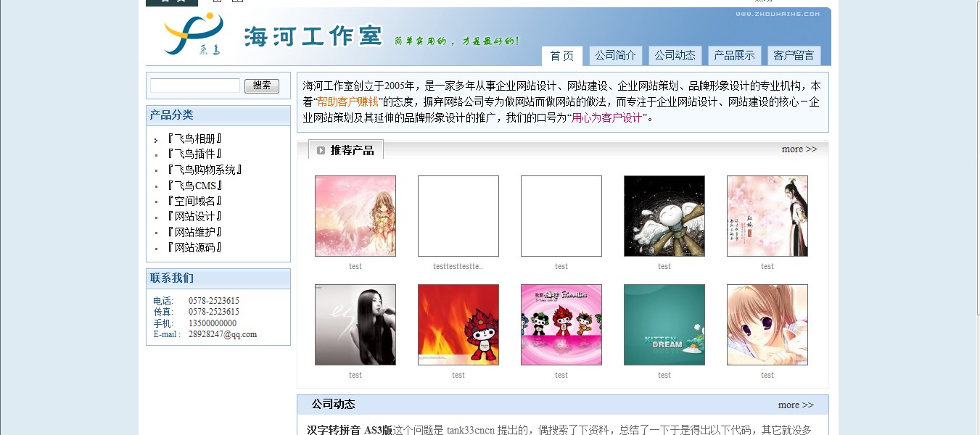Open the pink angel anime girl thumbnail
980x435 pixels.
click(355, 216)
